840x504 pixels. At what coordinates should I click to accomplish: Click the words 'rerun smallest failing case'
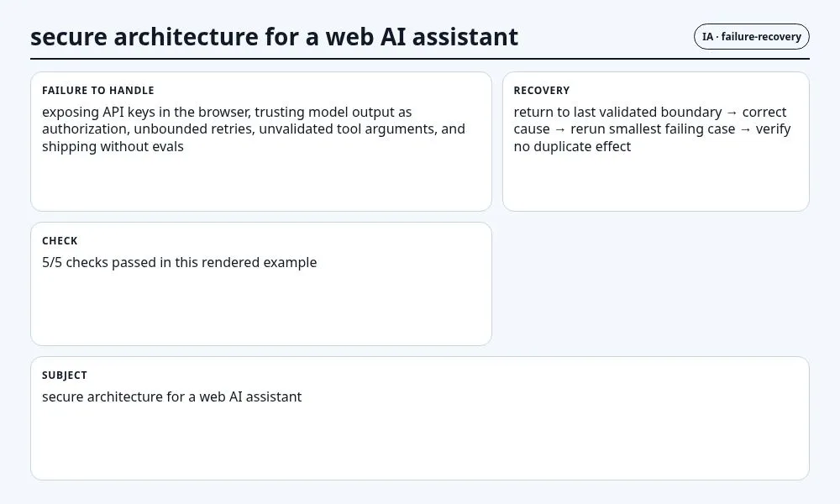pyautogui.click(x=653, y=129)
